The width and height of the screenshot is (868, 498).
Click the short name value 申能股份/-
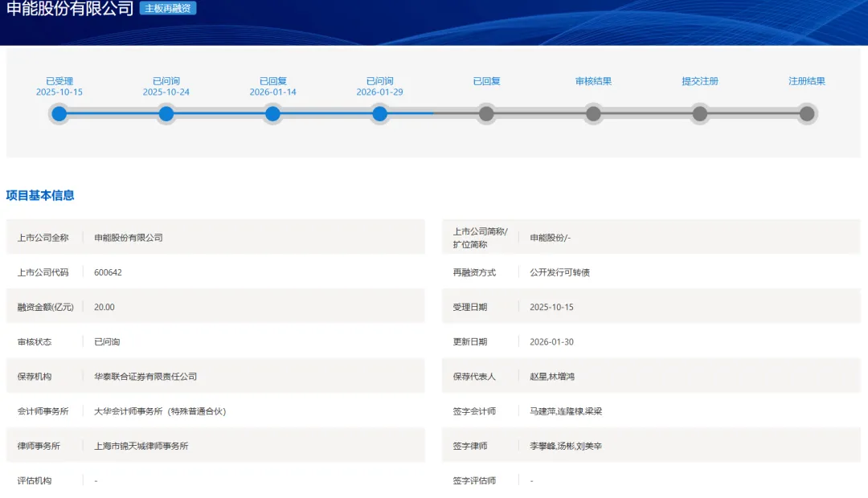(550, 238)
